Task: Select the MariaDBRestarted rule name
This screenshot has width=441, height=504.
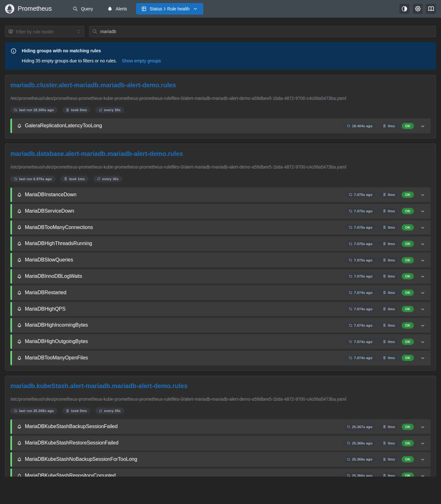Action: [46, 293]
